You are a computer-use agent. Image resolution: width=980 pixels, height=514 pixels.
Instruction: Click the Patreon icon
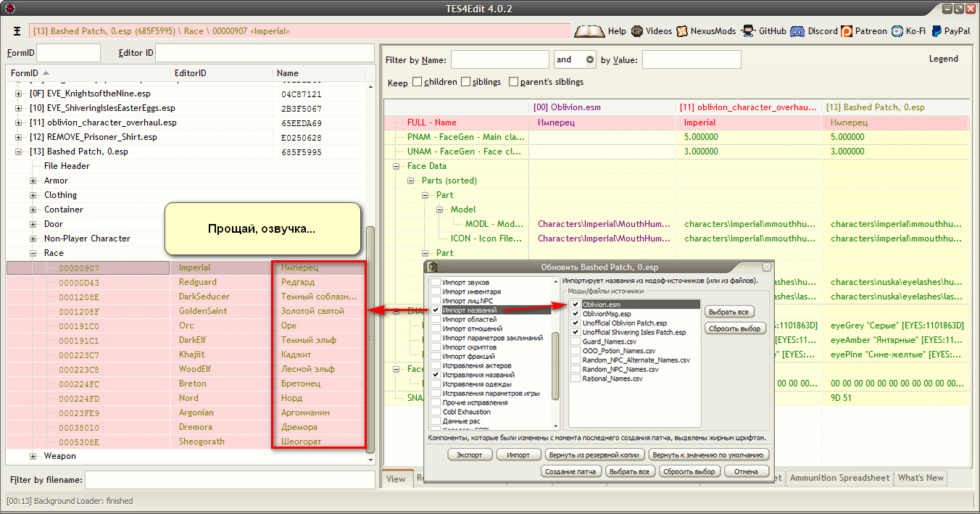pyautogui.click(x=847, y=31)
